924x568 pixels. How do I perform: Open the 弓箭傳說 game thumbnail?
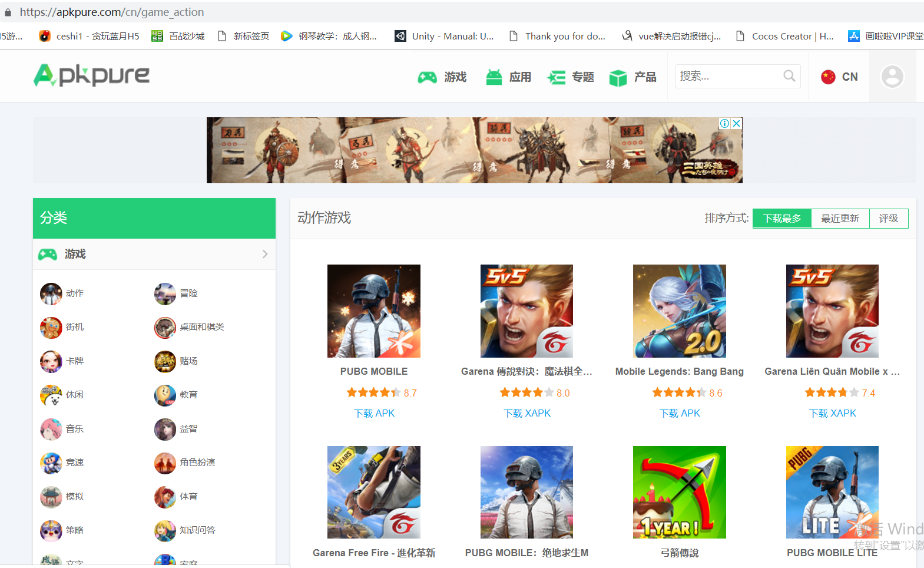tap(679, 492)
